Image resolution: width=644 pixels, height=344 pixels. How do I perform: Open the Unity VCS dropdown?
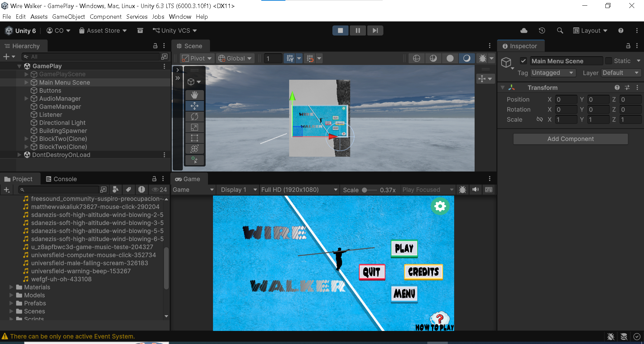tap(174, 30)
